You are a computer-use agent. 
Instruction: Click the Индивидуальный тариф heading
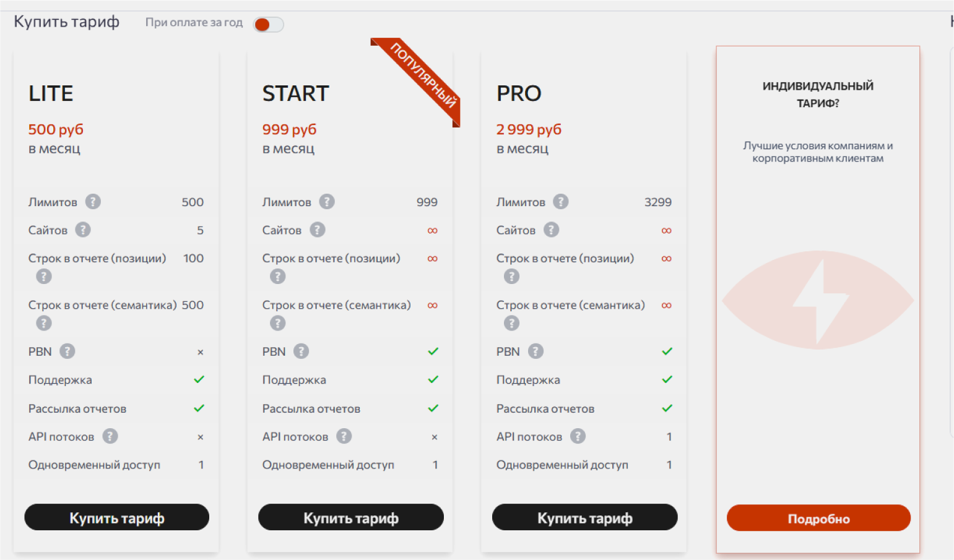[818, 95]
